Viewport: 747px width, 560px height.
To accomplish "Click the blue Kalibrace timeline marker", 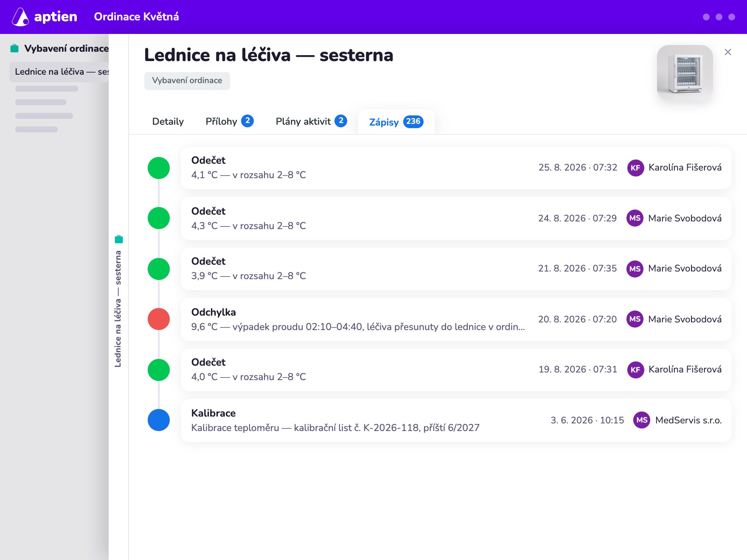I will [x=159, y=420].
